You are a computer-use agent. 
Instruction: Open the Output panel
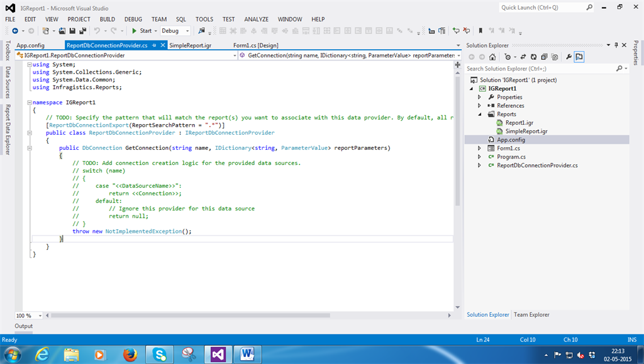[x=24, y=326]
